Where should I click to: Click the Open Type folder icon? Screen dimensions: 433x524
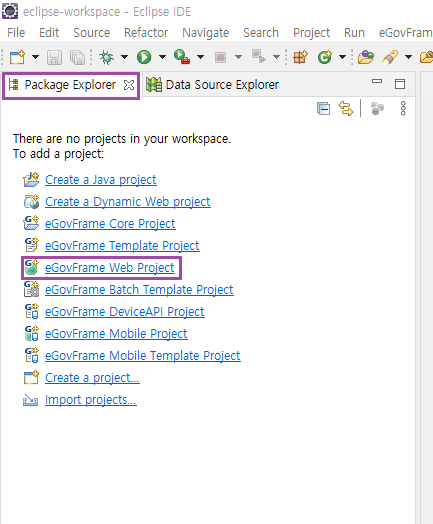coord(366,57)
